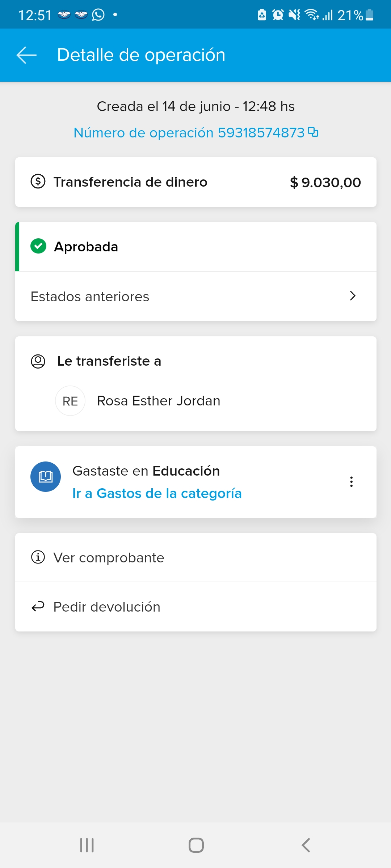
Task: Expand Estados anteriores chevron
Action: pyautogui.click(x=353, y=296)
